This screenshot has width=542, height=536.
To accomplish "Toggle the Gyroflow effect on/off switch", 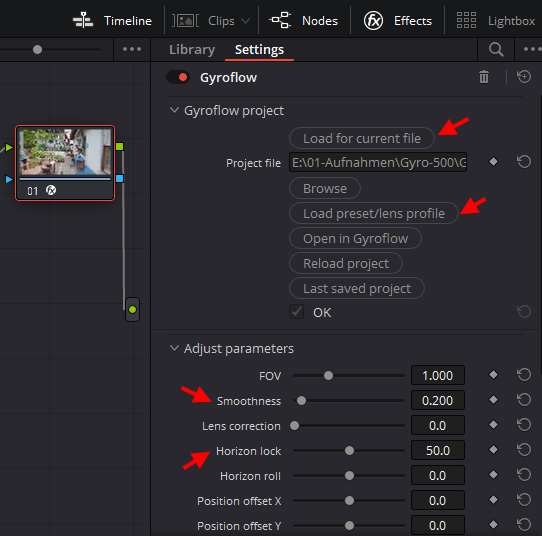I will coord(178,77).
